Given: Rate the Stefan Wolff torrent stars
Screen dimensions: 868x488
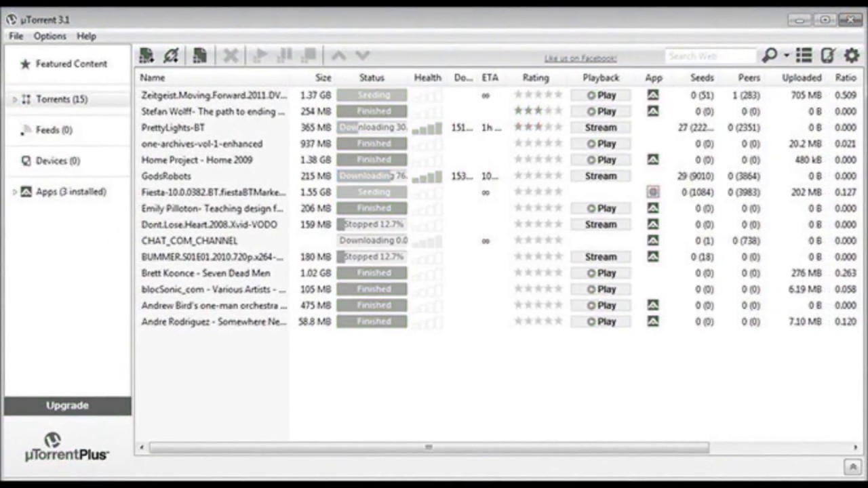Looking at the screenshot, I should coord(538,111).
